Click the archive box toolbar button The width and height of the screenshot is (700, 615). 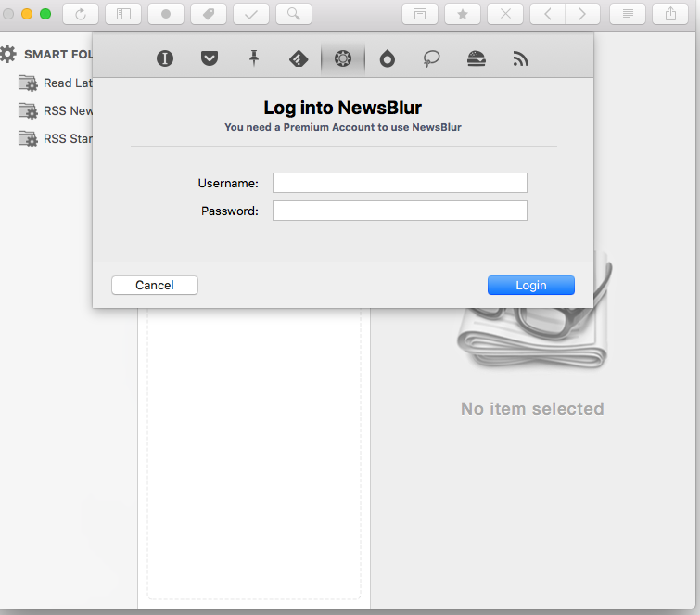click(x=420, y=14)
